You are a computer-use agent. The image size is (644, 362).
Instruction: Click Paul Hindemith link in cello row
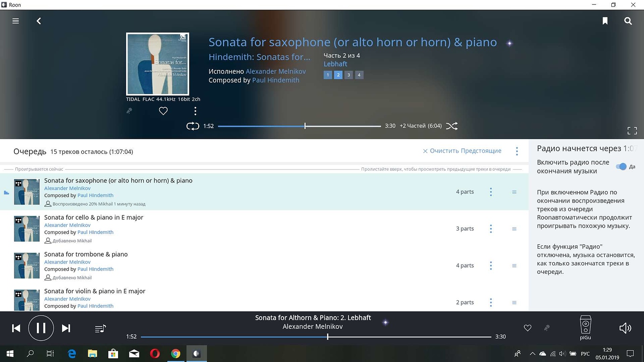tap(95, 232)
